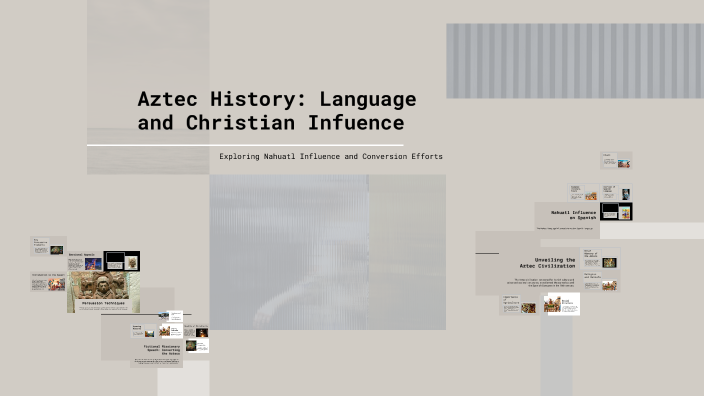Click the title 'Aztec History: Language and Christian Infuence'
This screenshot has height=396, width=704.
[x=277, y=110]
